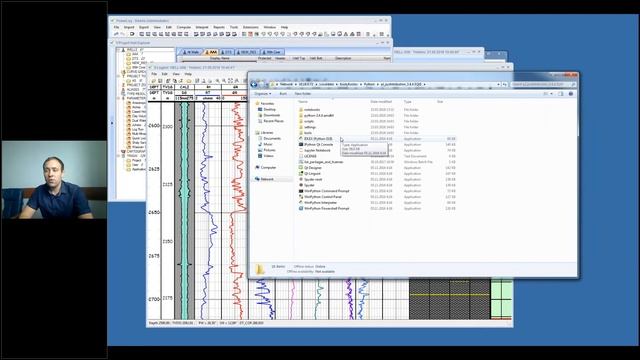Click the Network segment in address breadcrumb
The image size is (640, 360).
pos(286,84)
